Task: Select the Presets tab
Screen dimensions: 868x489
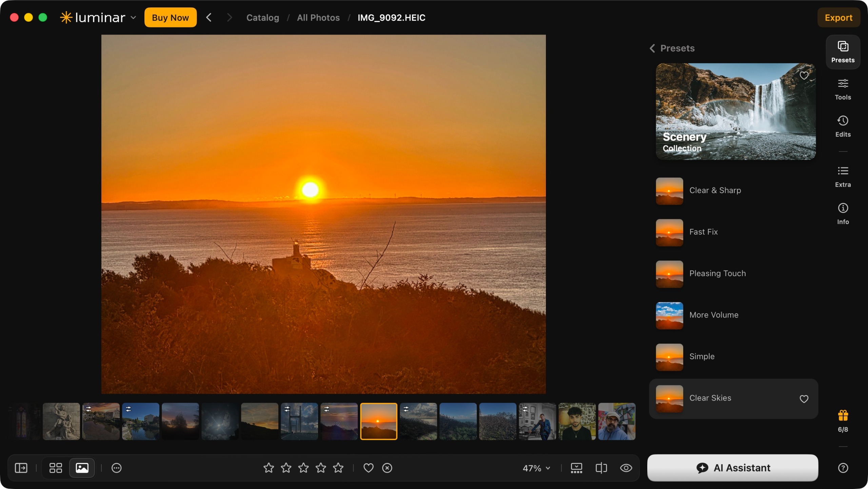Action: (843, 52)
